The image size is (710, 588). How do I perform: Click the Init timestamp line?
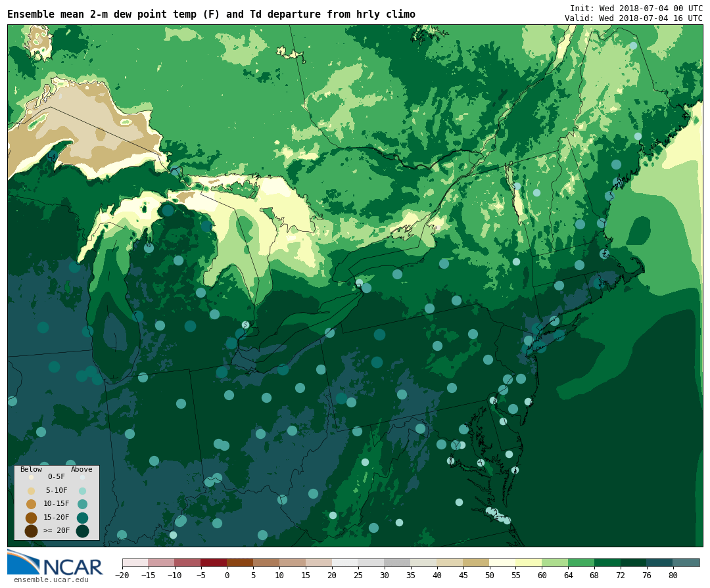point(636,8)
